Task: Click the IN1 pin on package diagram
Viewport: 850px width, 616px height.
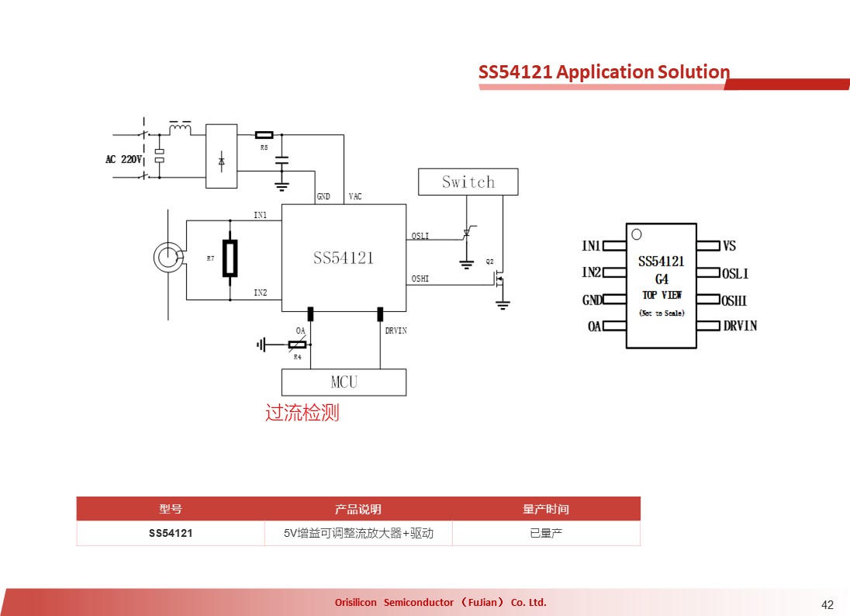Action: point(604,246)
